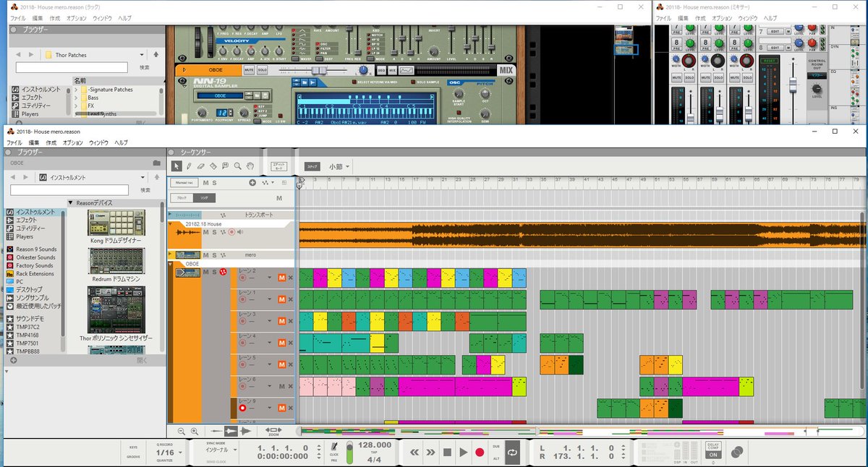The image size is (868, 467).
Task: Click the Redrum drum machine thumbnail
Action: pyautogui.click(x=116, y=262)
